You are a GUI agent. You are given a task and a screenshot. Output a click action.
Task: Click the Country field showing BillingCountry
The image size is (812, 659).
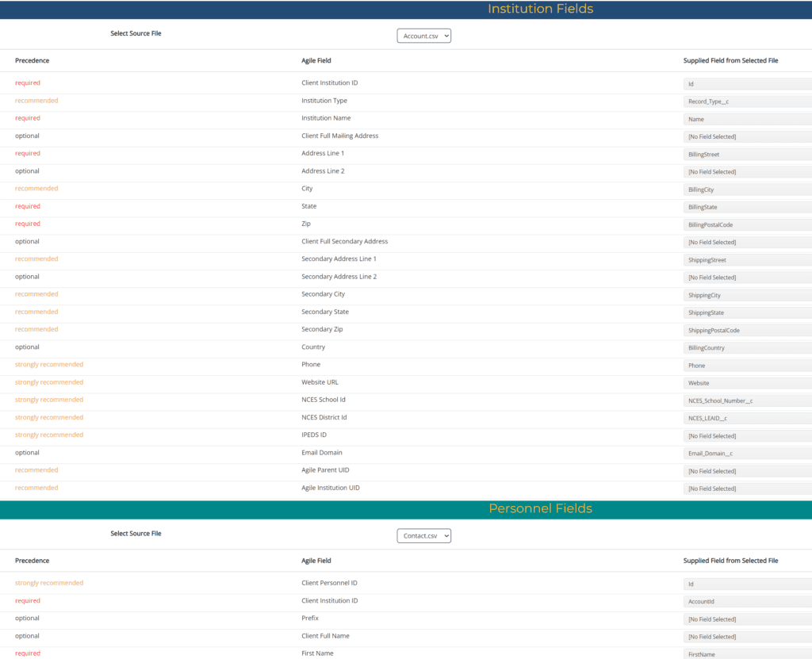click(x=747, y=348)
